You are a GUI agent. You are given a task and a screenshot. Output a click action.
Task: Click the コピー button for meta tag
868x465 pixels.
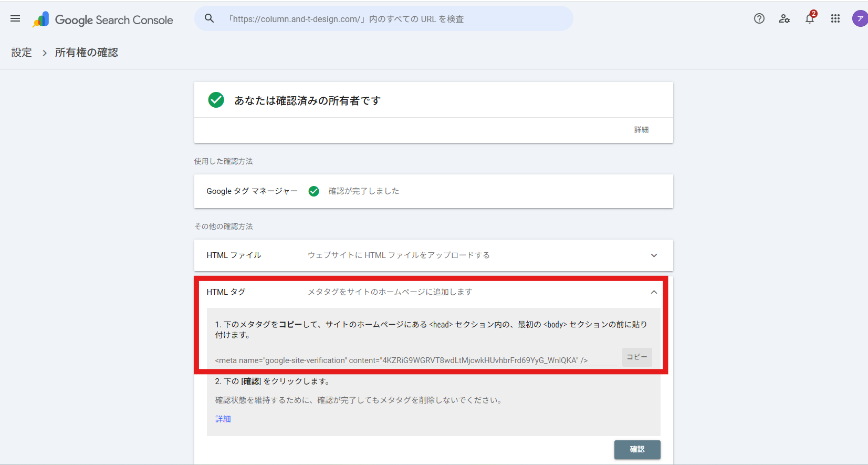click(636, 357)
